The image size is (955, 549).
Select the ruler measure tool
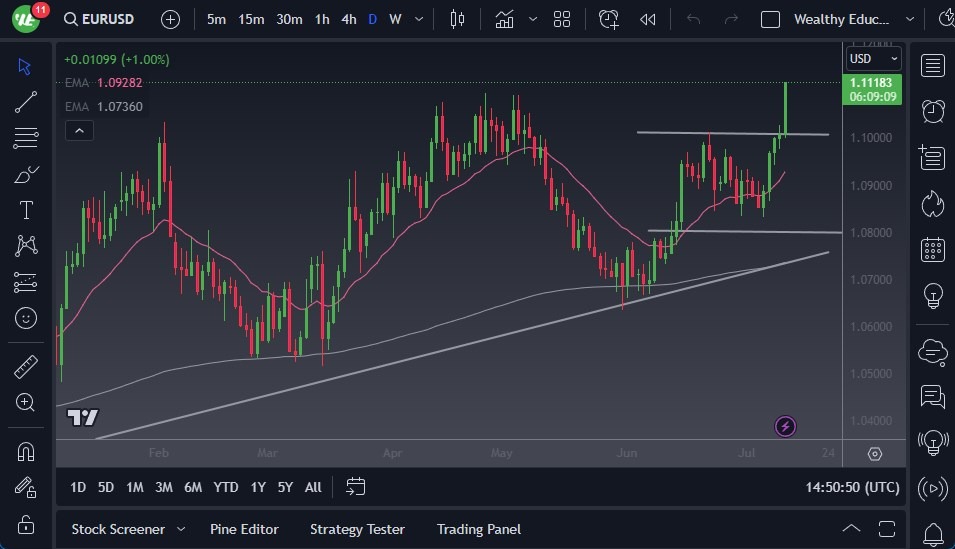click(x=26, y=367)
